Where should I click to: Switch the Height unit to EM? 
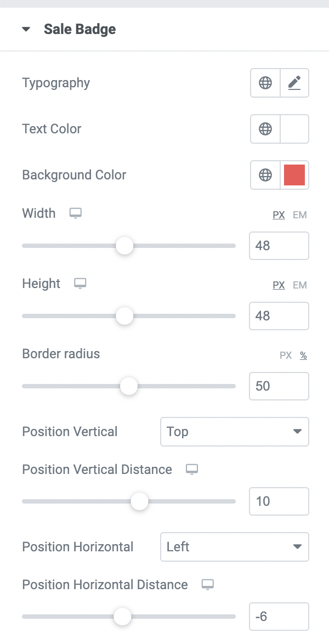(300, 285)
